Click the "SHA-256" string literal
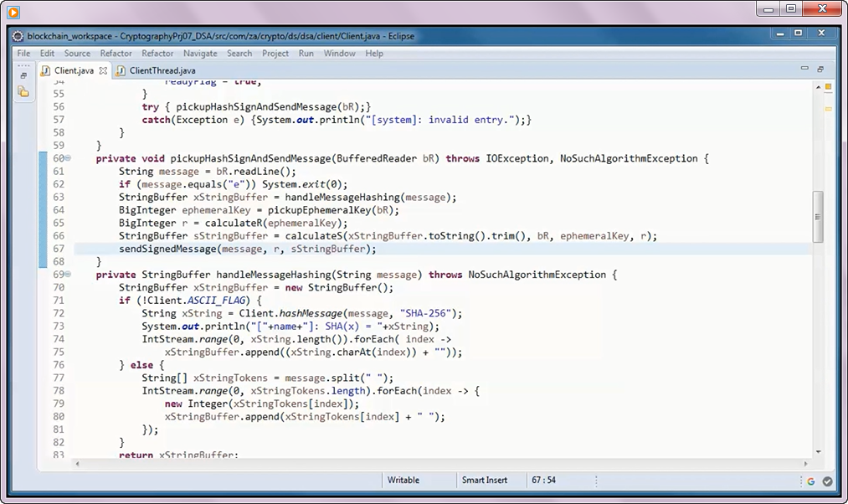The height and width of the screenshot is (504, 848). point(425,313)
